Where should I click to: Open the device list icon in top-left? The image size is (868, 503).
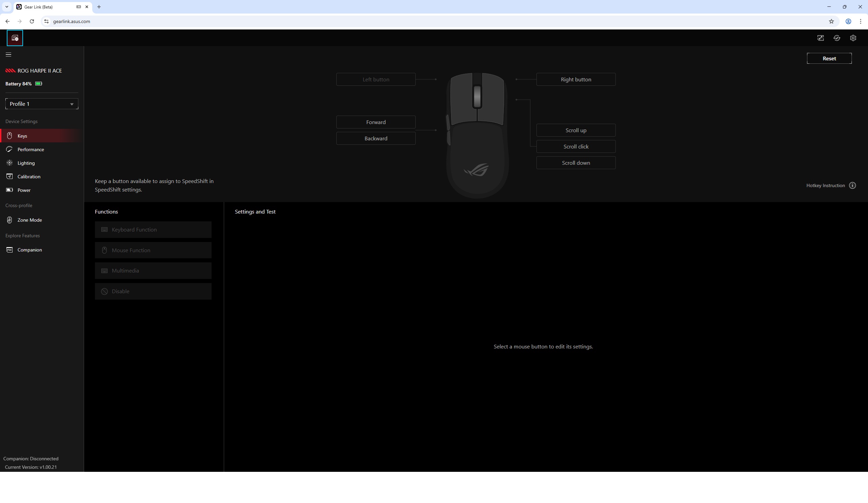point(15,38)
